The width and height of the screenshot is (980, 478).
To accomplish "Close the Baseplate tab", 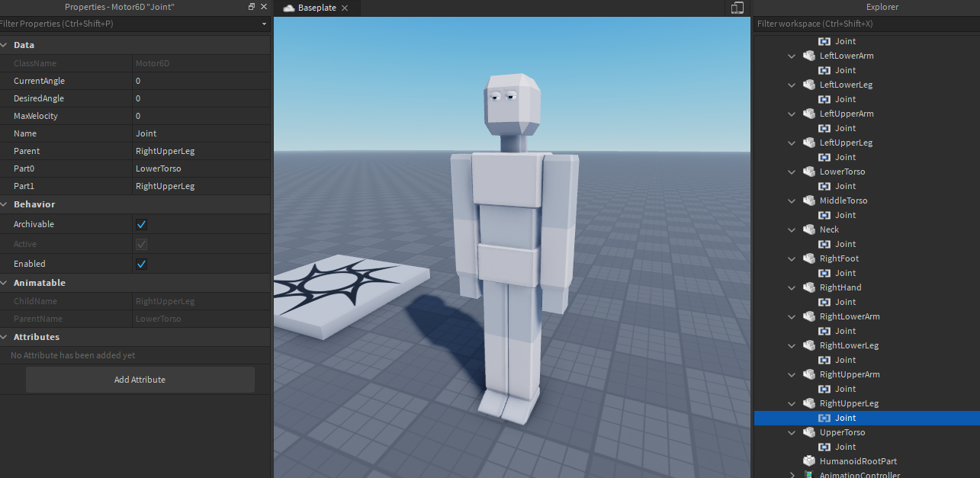I will click(x=345, y=8).
